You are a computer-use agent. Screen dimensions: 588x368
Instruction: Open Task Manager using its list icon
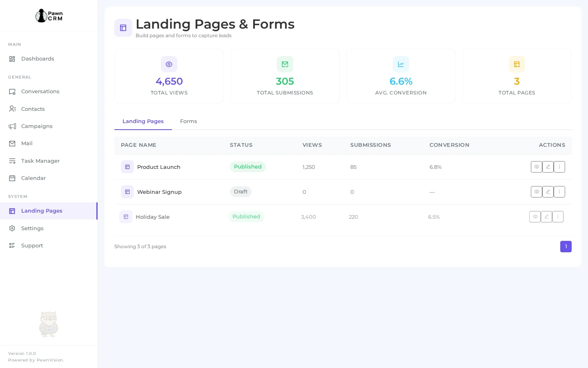(x=12, y=161)
